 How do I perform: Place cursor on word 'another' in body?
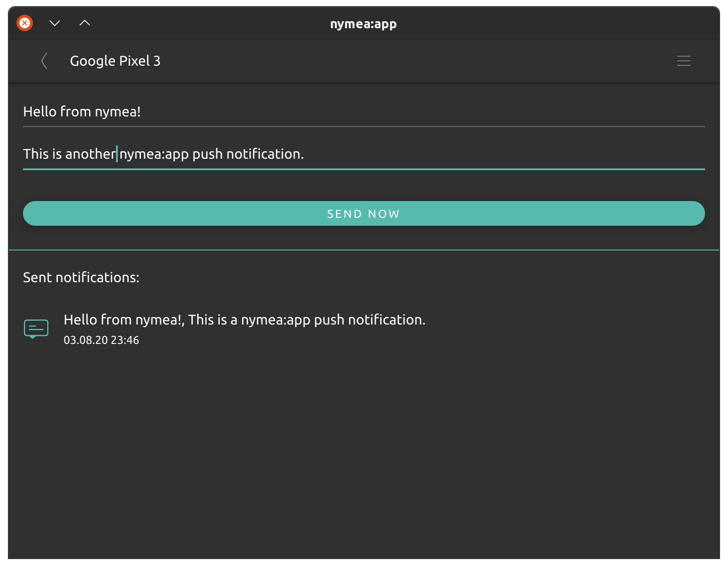point(90,154)
